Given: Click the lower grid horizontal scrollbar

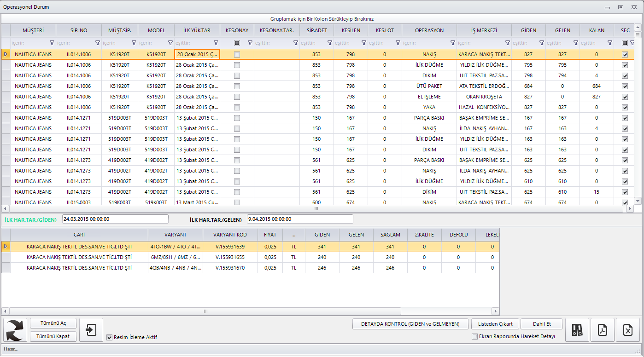Looking at the screenshot, I should point(205,311).
